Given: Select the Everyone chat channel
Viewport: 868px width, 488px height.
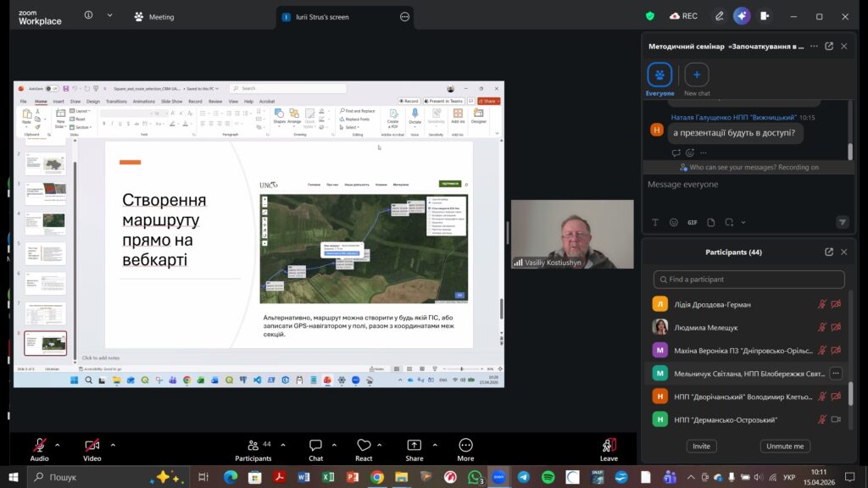Looking at the screenshot, I should point(659,76).
